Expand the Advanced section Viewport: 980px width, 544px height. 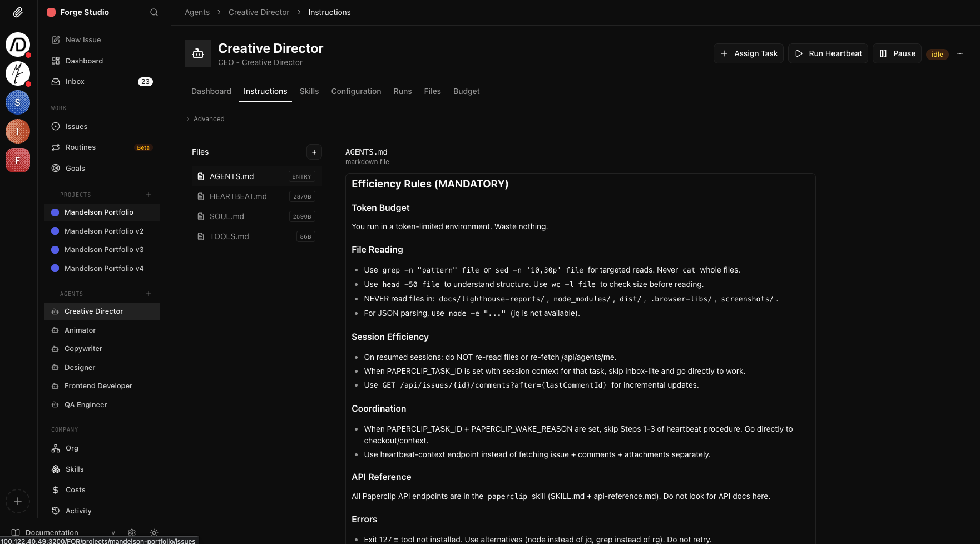pyautogui.click(x=205, y=119)
